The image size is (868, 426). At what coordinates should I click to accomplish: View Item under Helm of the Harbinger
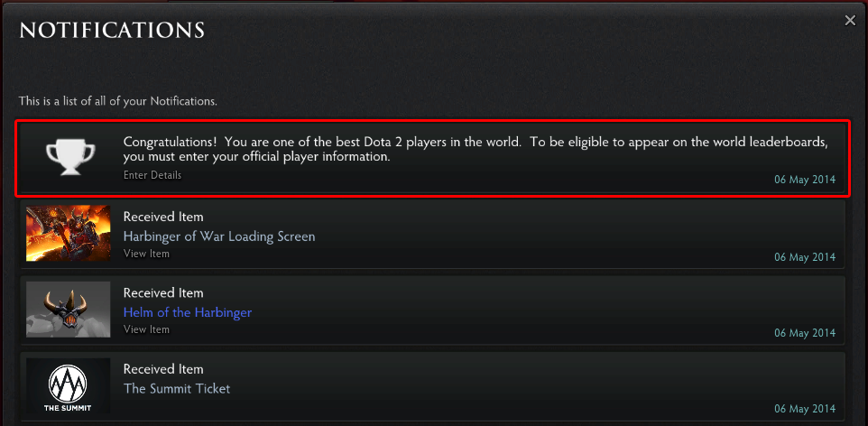click(x=146, y=329)
